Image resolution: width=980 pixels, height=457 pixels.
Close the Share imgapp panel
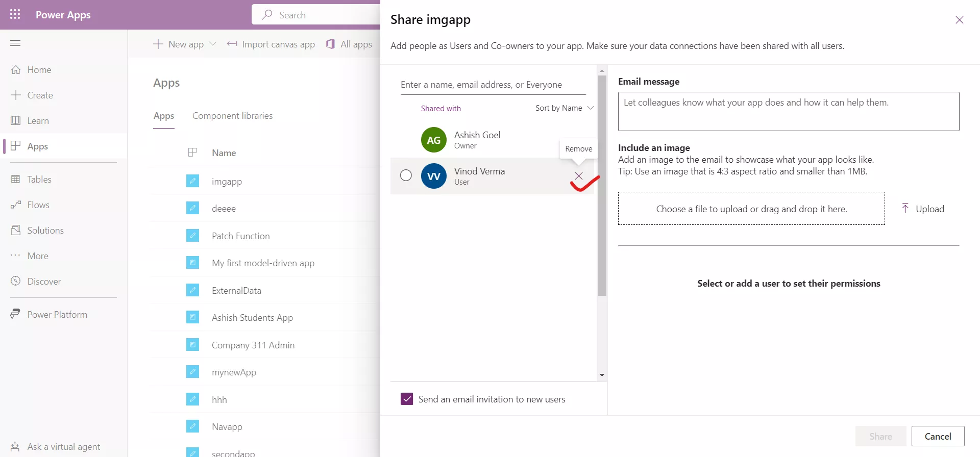[960, 20]
